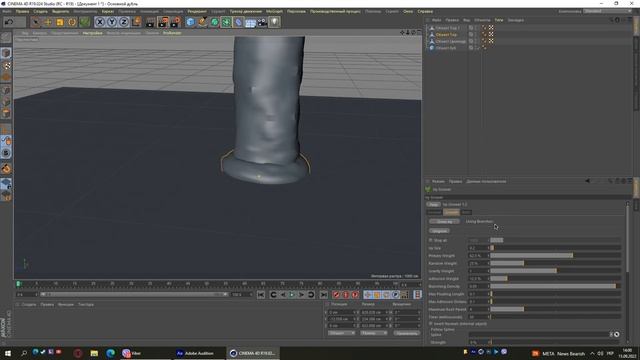Click the Undo arrow icon
640x360 pixels.
pyautogui.click(x=9, y=22)
